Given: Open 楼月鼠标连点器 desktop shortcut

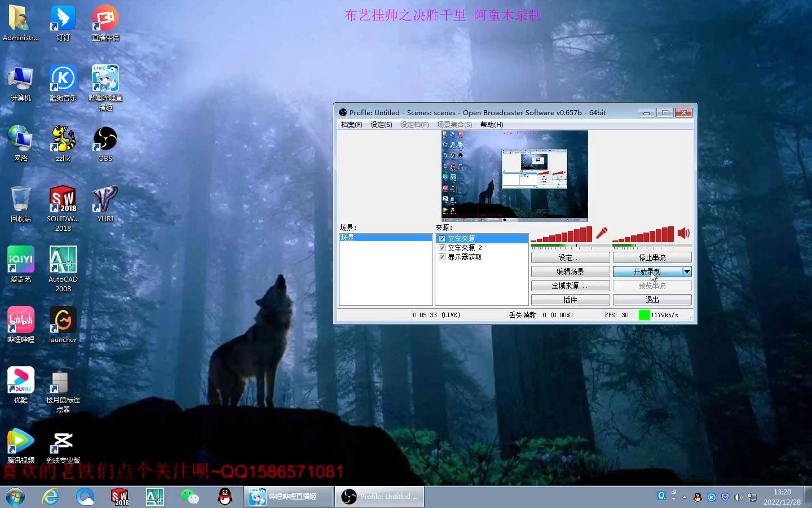Looking at the screenshot, I should (63, 391).
